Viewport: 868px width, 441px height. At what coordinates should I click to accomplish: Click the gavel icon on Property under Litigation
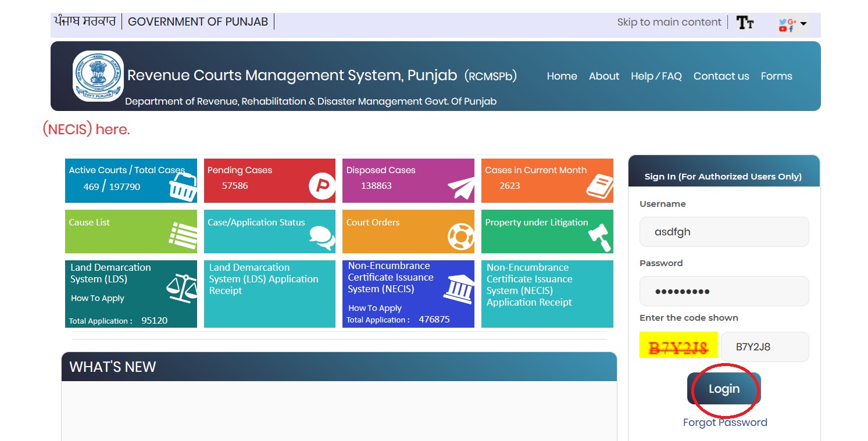click(599, 236)
